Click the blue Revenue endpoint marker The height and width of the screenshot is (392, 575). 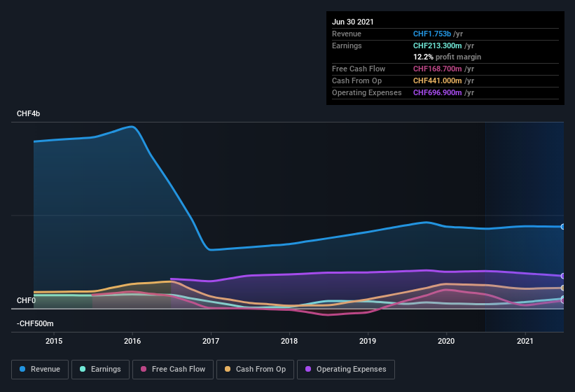563,227
